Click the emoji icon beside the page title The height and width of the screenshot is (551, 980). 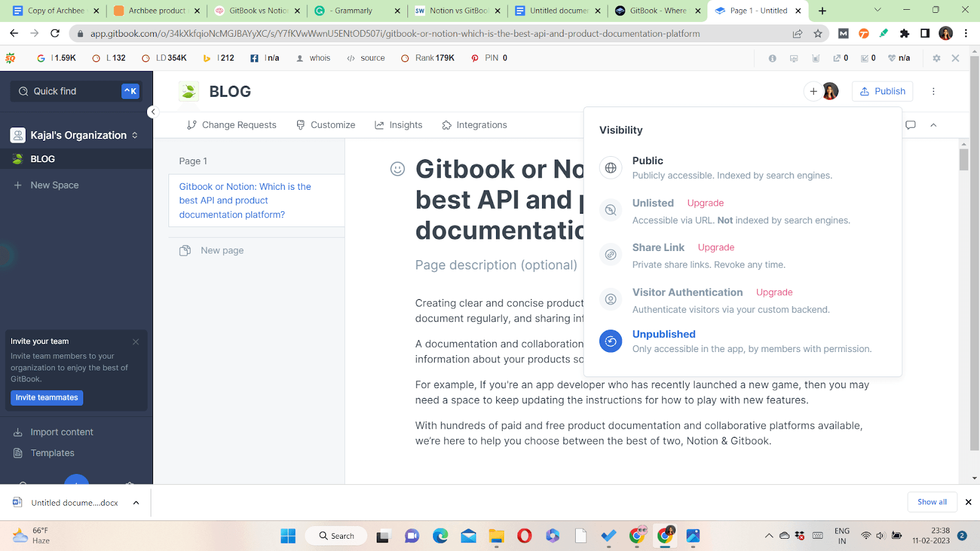click(x=398, y=169)
